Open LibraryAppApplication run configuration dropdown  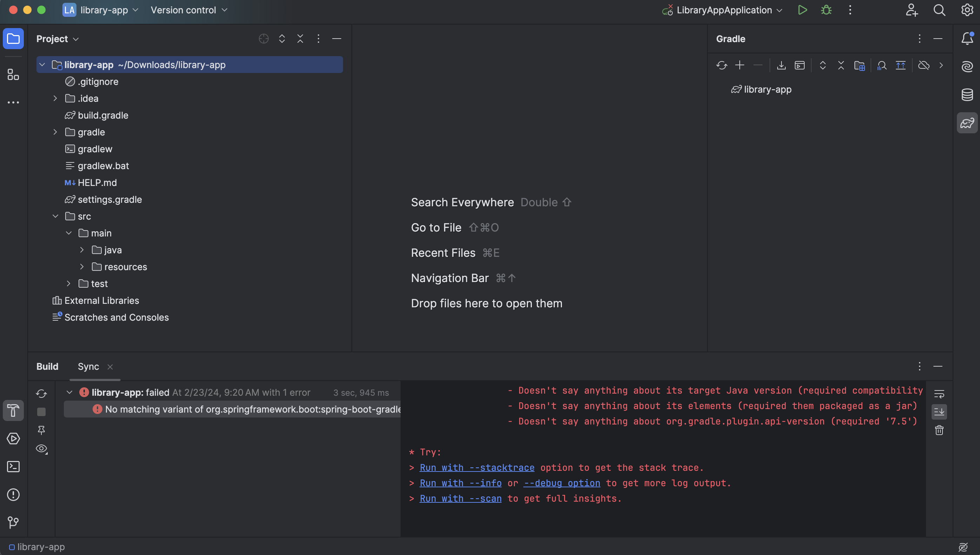point(723,10)
